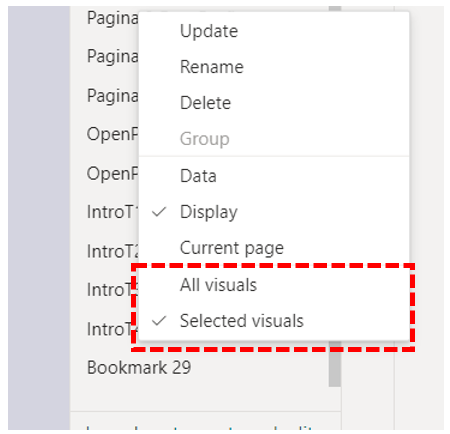Select Bookmark 29 in the list

click(x=139, y=368)
